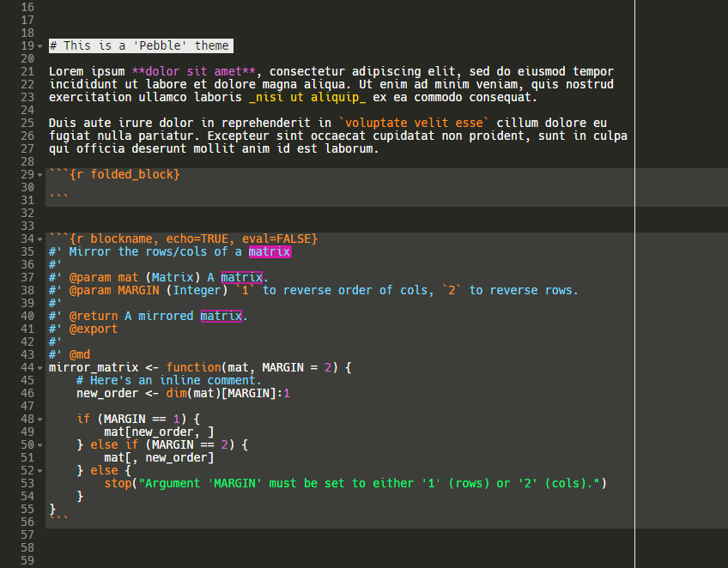728x568 pixels.
Task: Click the "stop" call on line 53
Action: 118,483
